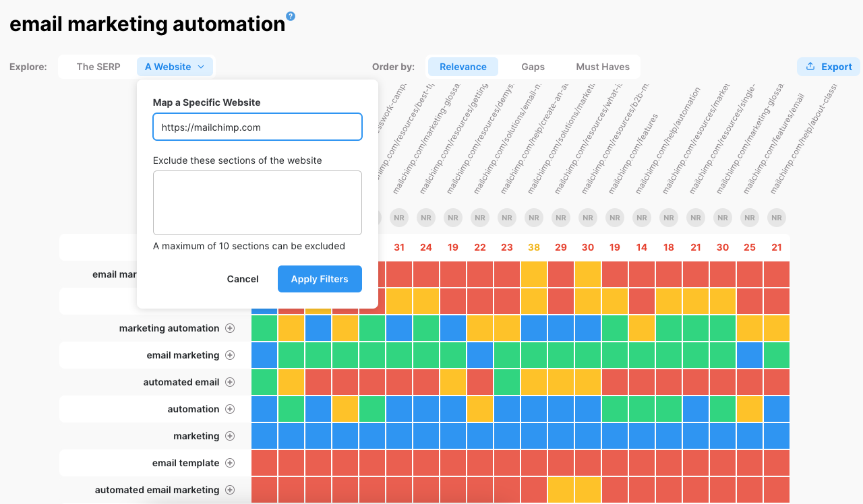Cancel the website mapping popup
This screenshot has width=863, height=504.
click(243, 279)
